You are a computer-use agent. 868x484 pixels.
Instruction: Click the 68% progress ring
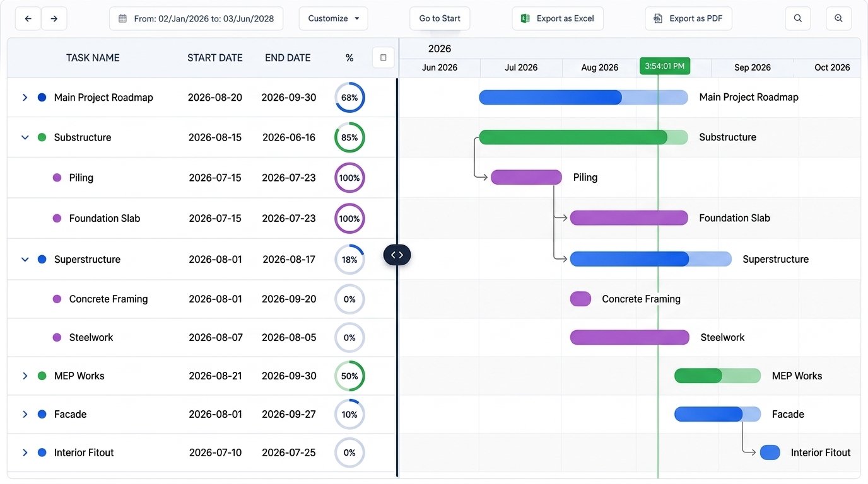(349, 98)
